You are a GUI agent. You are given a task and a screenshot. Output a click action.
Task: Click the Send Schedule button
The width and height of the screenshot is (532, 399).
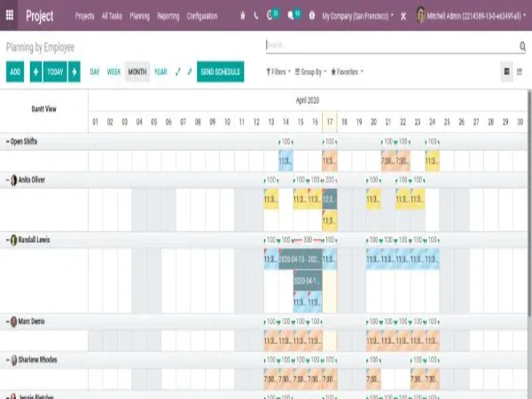(221, 72)
